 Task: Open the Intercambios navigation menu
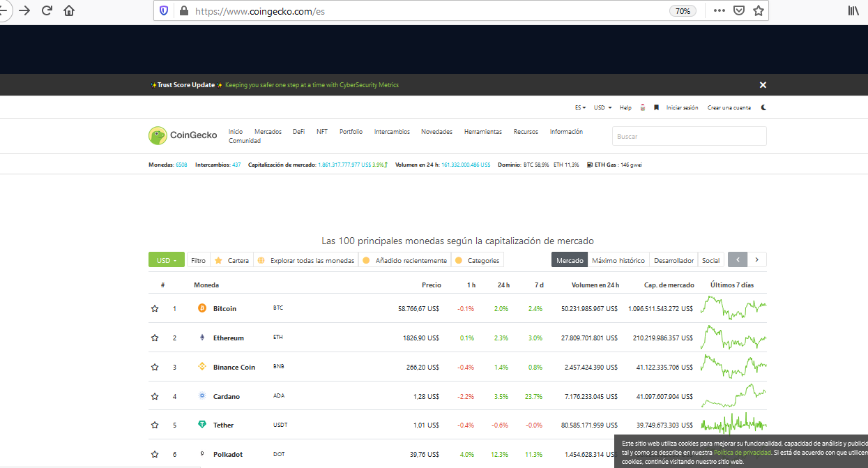point(392,132)
